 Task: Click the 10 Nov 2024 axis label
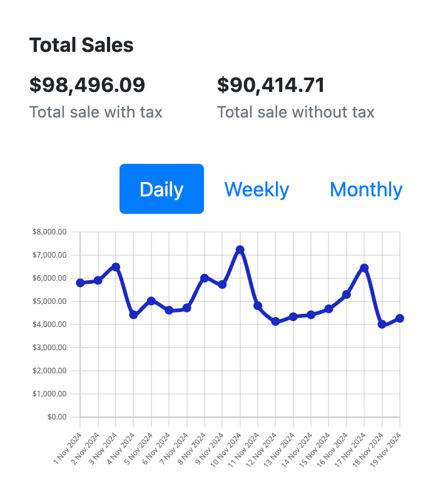pyautogui.click(x=229, y=448)
